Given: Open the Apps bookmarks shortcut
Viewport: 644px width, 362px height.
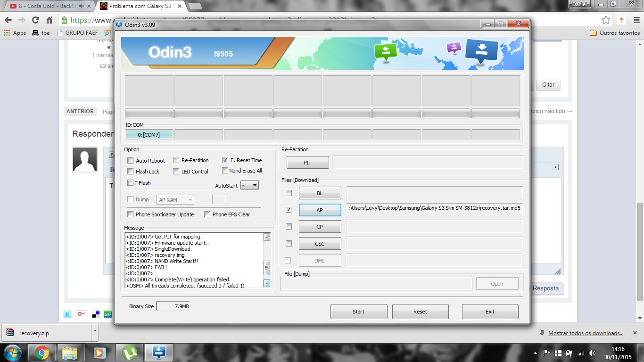Looking at the screenshot, I should tap(15, 33).
